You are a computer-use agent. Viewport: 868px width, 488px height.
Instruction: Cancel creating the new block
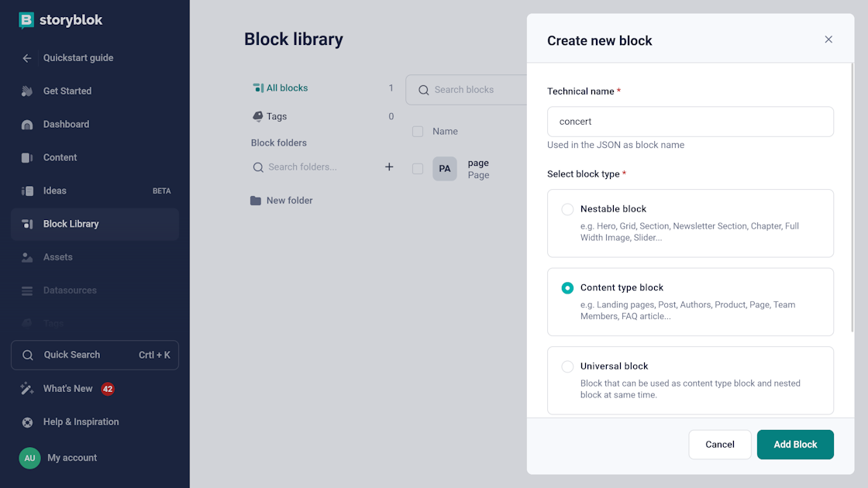click(x=719, y=444)
